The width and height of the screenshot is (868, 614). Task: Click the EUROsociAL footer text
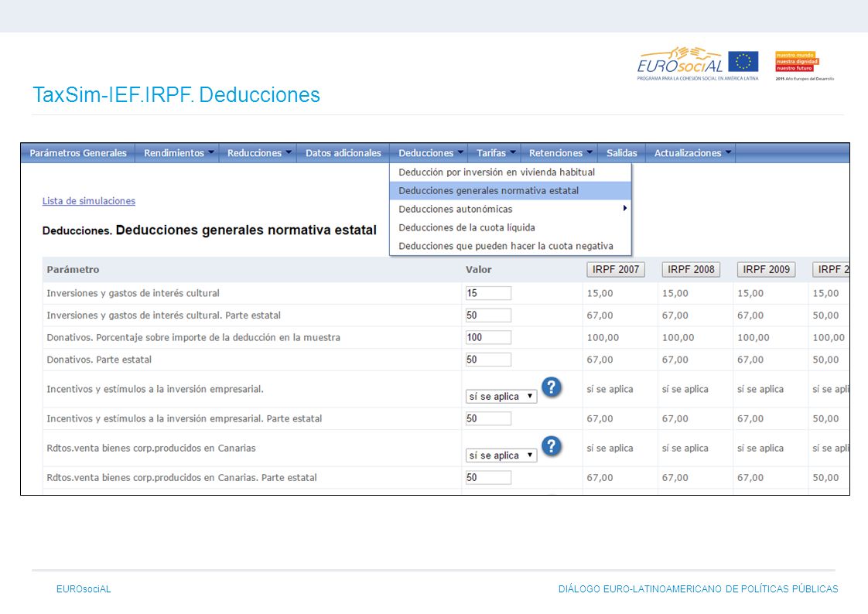click(x=84, y=589)
